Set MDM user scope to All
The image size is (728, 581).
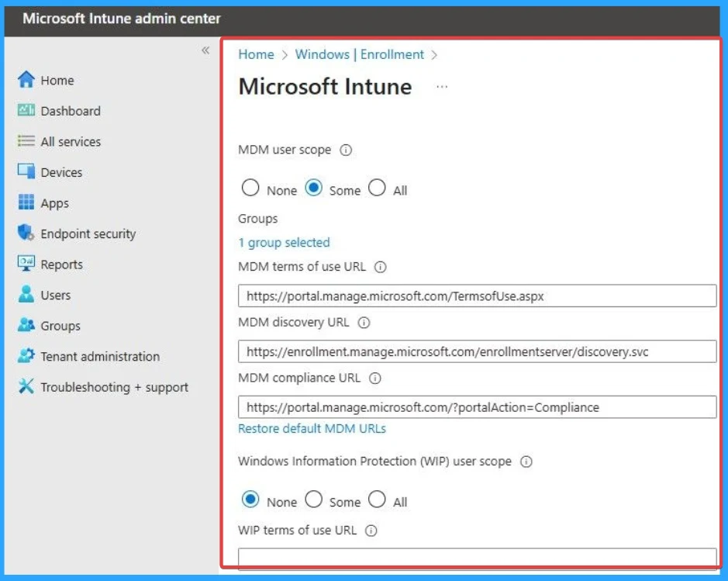(x=377, y=188)
